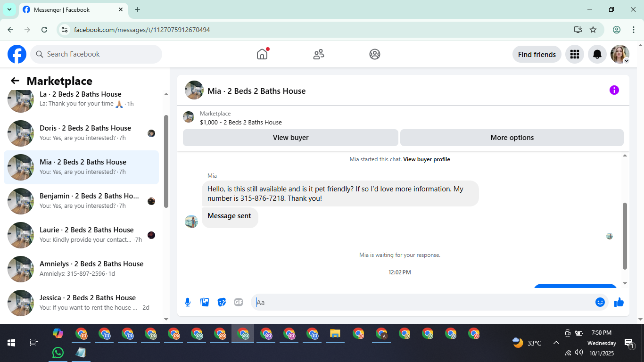Click the back arrow beside Marketplace
644x362 pixels.
15,81
